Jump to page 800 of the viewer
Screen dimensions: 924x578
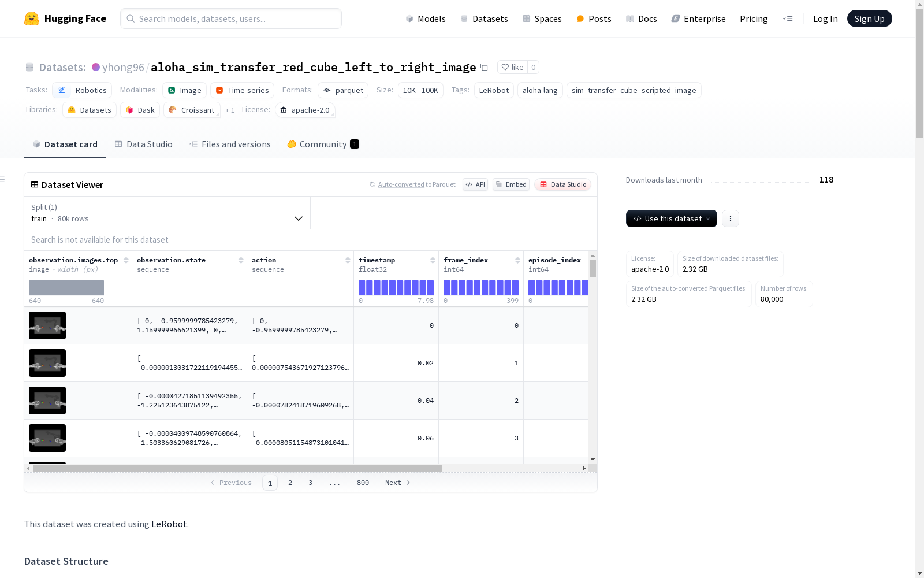click(363, 483)
